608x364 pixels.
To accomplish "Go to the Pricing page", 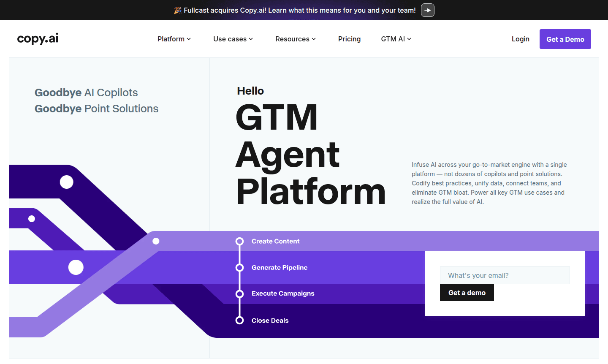I will tap(349, 39).
